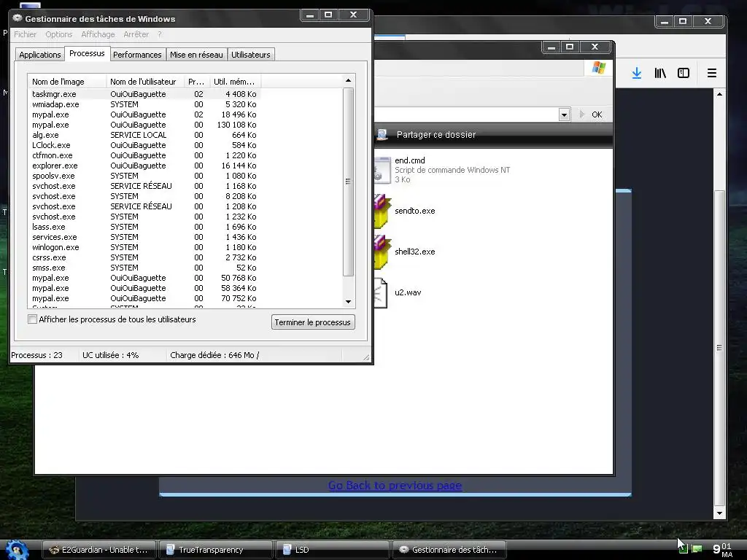This screenshot has width=747, height=560.
Task: Click browser page scrollbar up arrow
Action: pos(719,94)
